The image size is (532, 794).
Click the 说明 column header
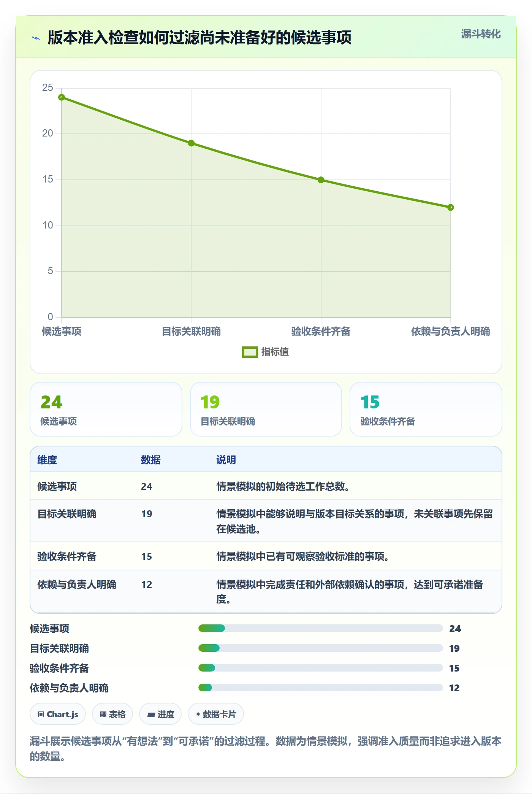point(226,460)
